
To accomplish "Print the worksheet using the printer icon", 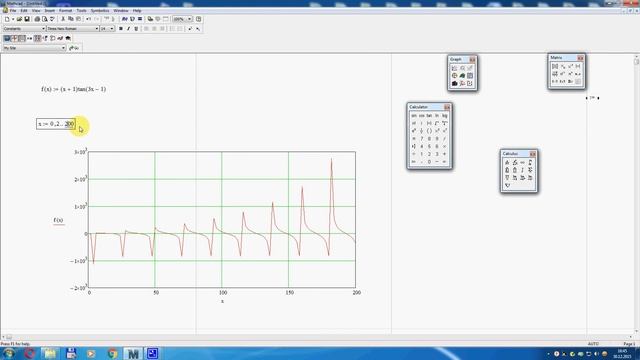I will tap(37, 19).
